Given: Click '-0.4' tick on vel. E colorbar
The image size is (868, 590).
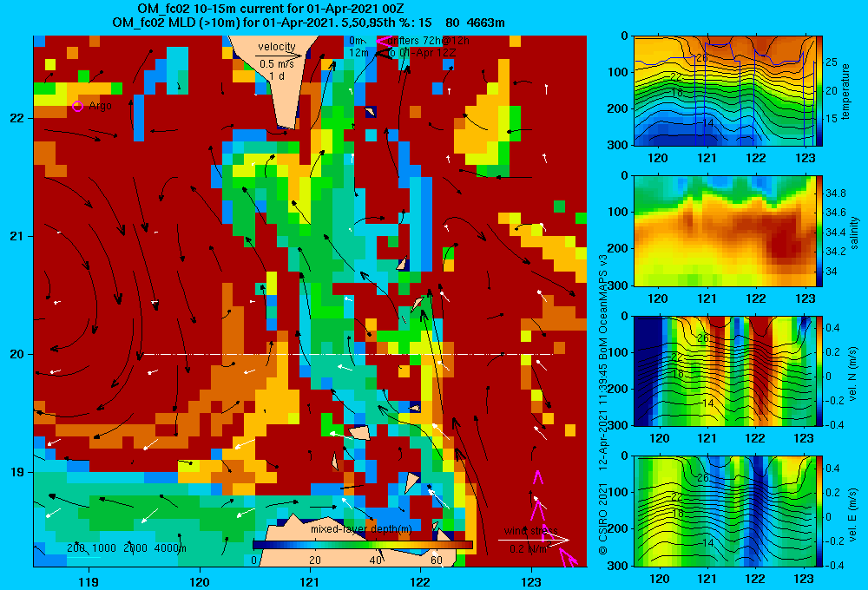Looking at the screenshot, I should (834, 565).
